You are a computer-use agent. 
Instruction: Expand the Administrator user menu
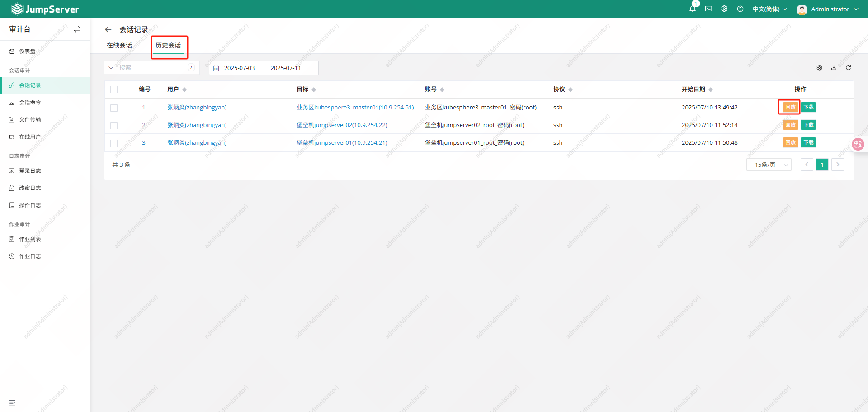point(835,9)
